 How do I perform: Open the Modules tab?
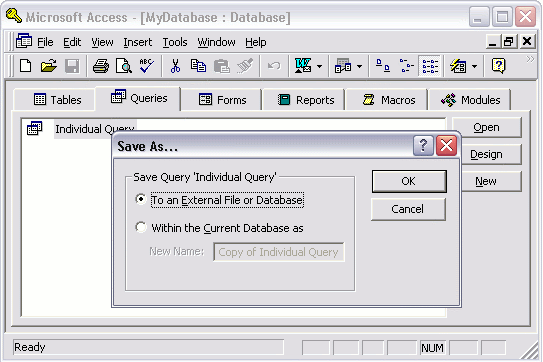[470, 100]
